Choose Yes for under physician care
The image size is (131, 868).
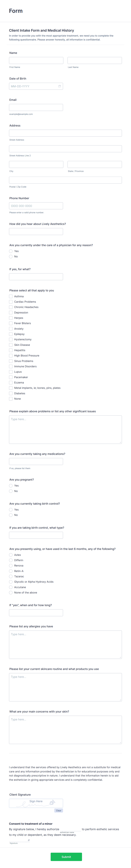pyautogui.click(x=11, y=251)
